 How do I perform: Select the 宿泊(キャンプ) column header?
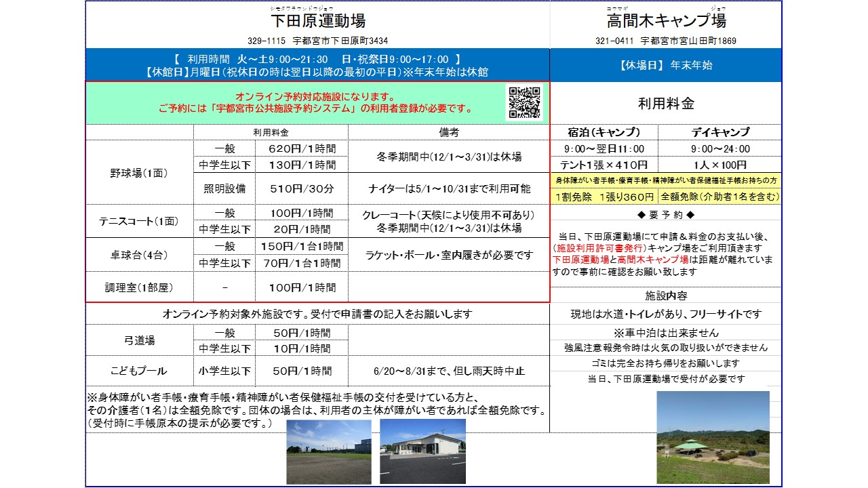[604, 132]
